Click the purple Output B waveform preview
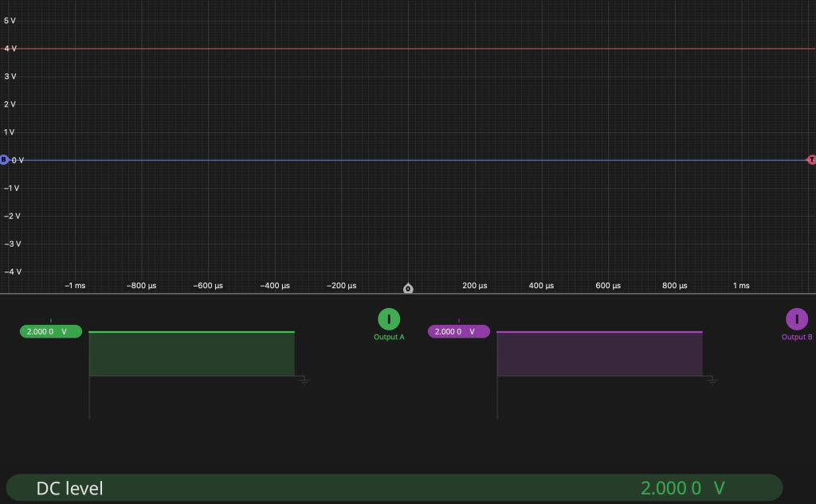Image resolution: width=816 pixels, height=504 pixels. tap(599, 354)
